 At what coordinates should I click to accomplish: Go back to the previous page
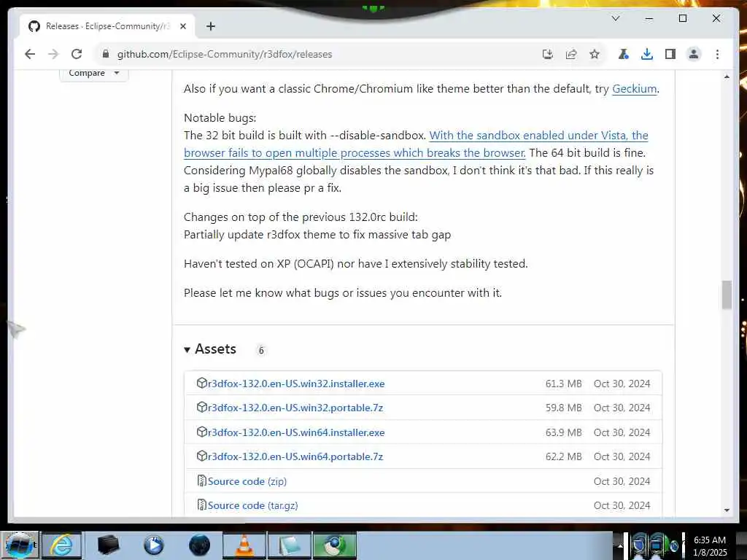[30, 54]
